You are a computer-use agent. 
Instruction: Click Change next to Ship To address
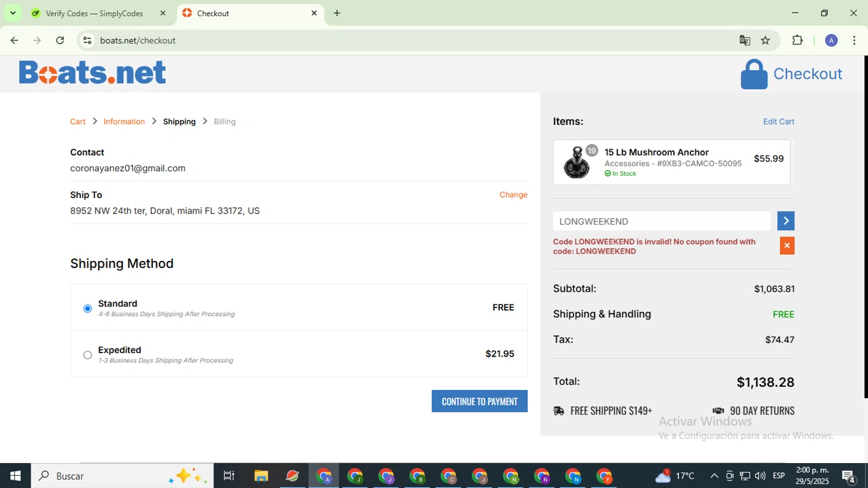coord(513,195)
